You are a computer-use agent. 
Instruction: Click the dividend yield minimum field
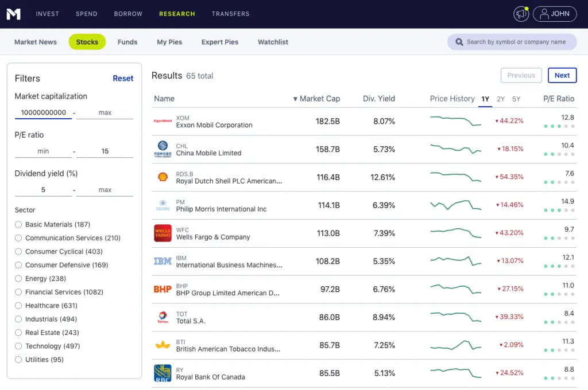pos(43,190)
